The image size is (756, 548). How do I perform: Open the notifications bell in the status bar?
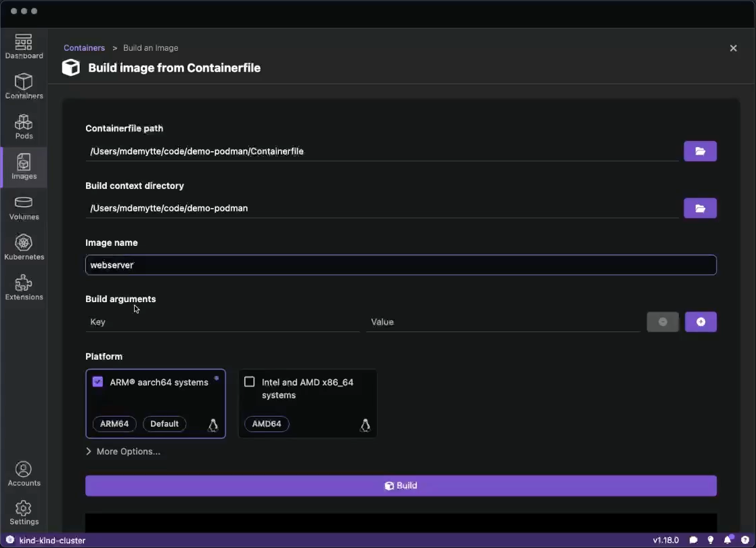click(x=728, y=540)
